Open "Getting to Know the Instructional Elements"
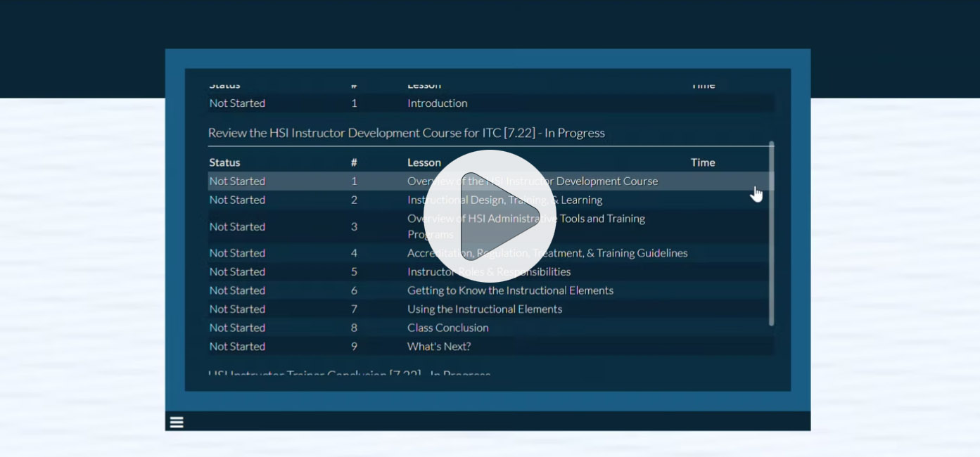The image size is (980, 457). [x=510, y=290]
